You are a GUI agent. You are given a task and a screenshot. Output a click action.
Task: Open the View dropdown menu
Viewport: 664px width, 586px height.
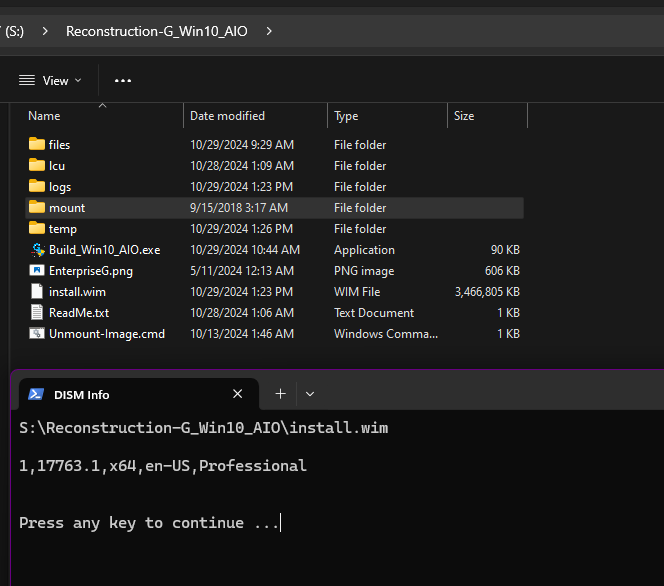pyautogui.click(x=50, y=80)
